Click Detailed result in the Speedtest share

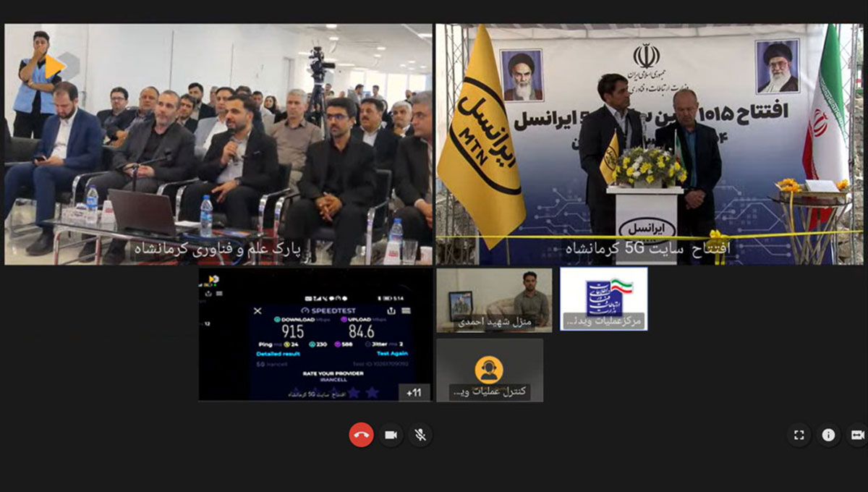click(x=278, y=354)
